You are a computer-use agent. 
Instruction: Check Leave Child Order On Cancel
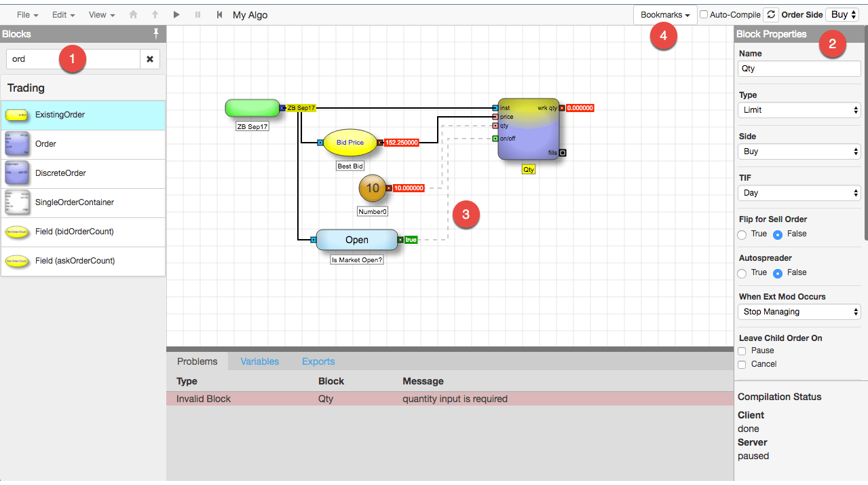[x=742, y=364]
